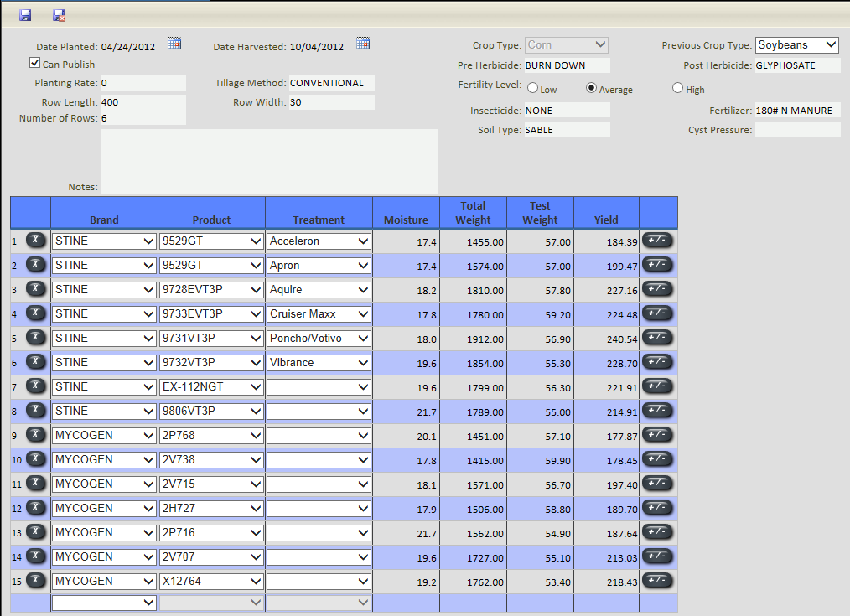Click the +/- icon on row 1
This screenshot has height=616, width=850.
pyautogui.click(x=657, y=241)
